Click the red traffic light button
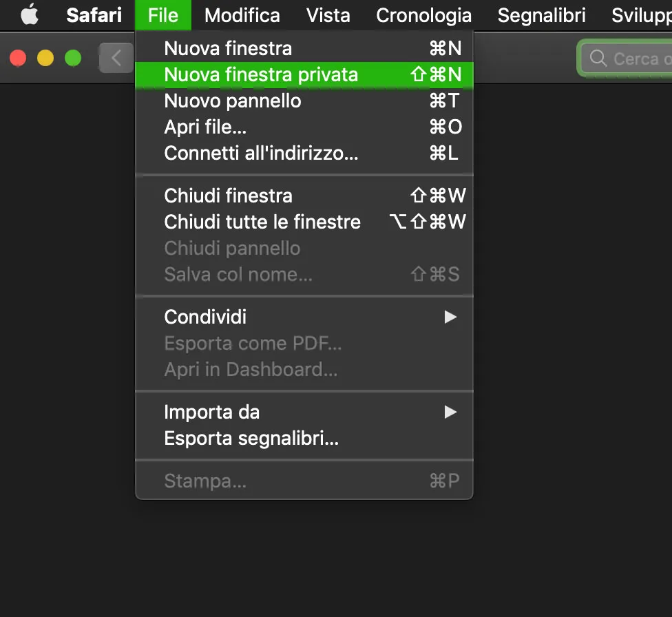 pyautogui.click(x=17, y=58)
